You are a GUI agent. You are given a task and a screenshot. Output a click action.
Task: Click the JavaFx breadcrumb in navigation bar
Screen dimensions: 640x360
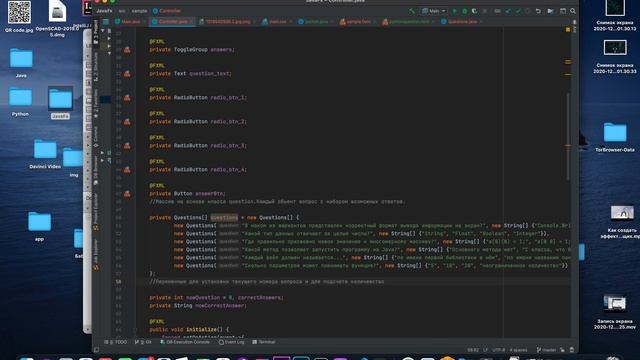[x=104, y=11]
